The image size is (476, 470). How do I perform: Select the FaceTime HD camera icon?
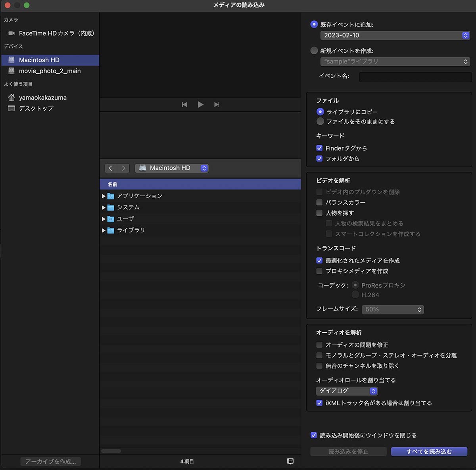[12, 33]
